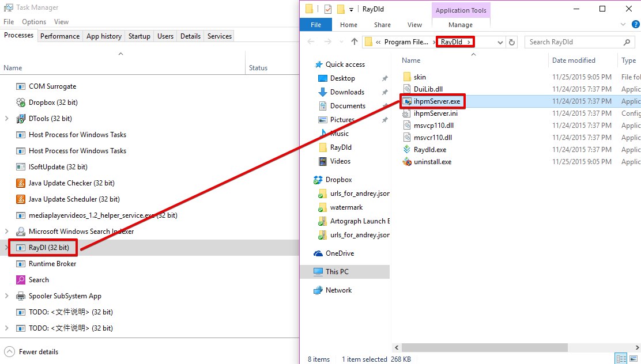
Task: Open the address bar history dropdown
Action: coord(500,42)
